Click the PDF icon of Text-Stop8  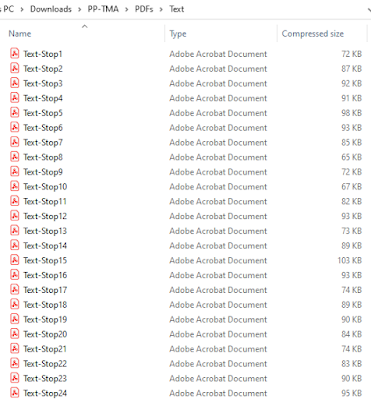click(x=14, y=156)
